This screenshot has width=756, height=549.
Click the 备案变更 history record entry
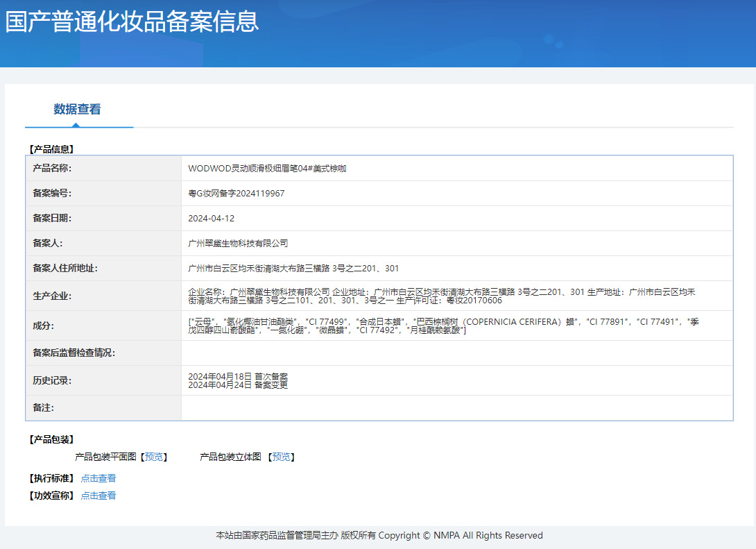coord(238,385)
